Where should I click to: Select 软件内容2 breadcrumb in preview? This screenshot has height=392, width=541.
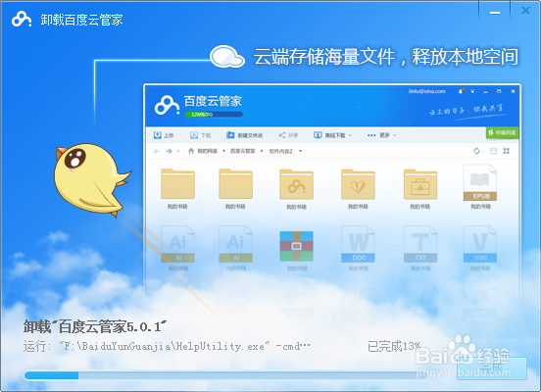281,151
